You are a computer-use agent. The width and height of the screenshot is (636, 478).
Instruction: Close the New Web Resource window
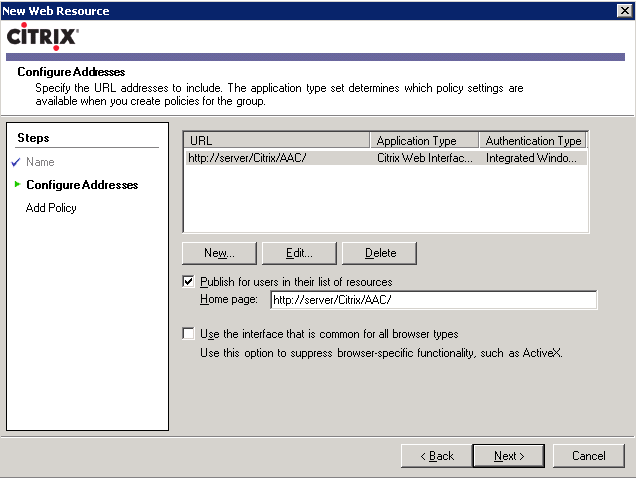tap(625, 10)
